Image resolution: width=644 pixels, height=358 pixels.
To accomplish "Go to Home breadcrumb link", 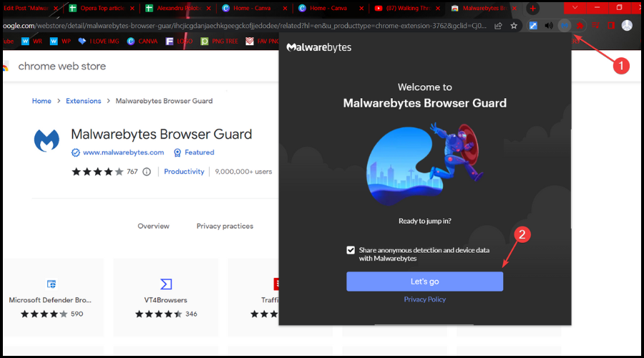I will (x=42, y=101).
